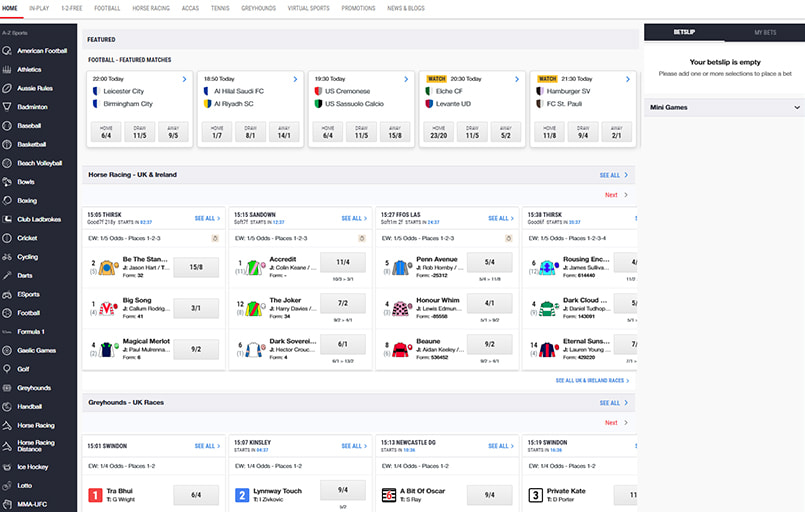Select Leicester City home odds 6/4
Viewport: 805px width, 512px height.
(x=106, y=132)
